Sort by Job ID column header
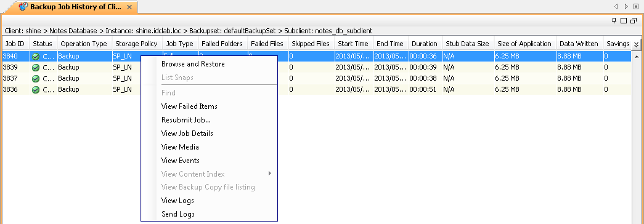Image resolution: width=644 pixels, height=224 pixels. [x=15, y=44]
